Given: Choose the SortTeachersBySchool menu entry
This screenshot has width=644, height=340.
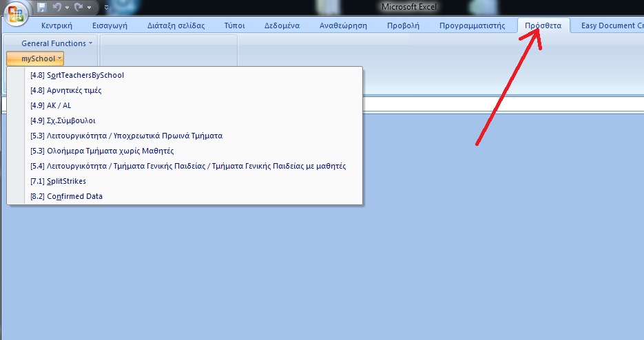Looking at the screenshot, I should click(77, 75).
